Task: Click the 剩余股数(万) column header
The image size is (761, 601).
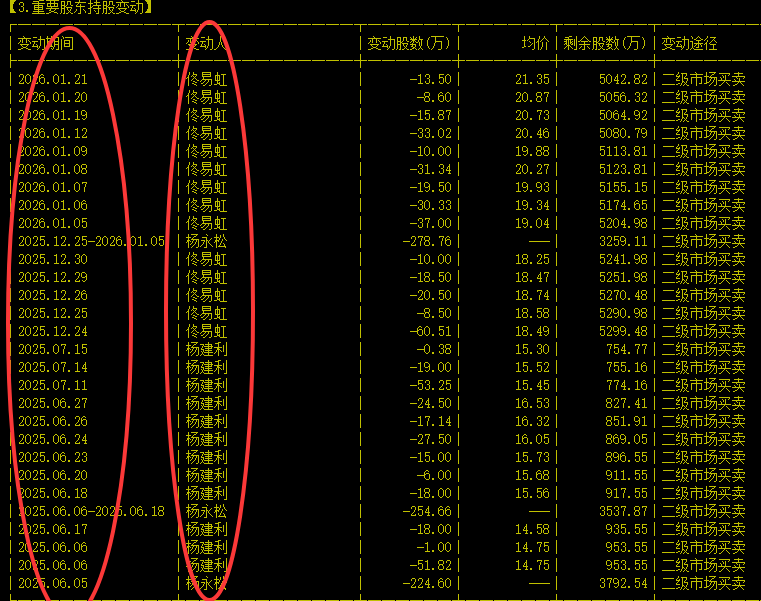Action: pyautogui.click(x=605, y=44)
